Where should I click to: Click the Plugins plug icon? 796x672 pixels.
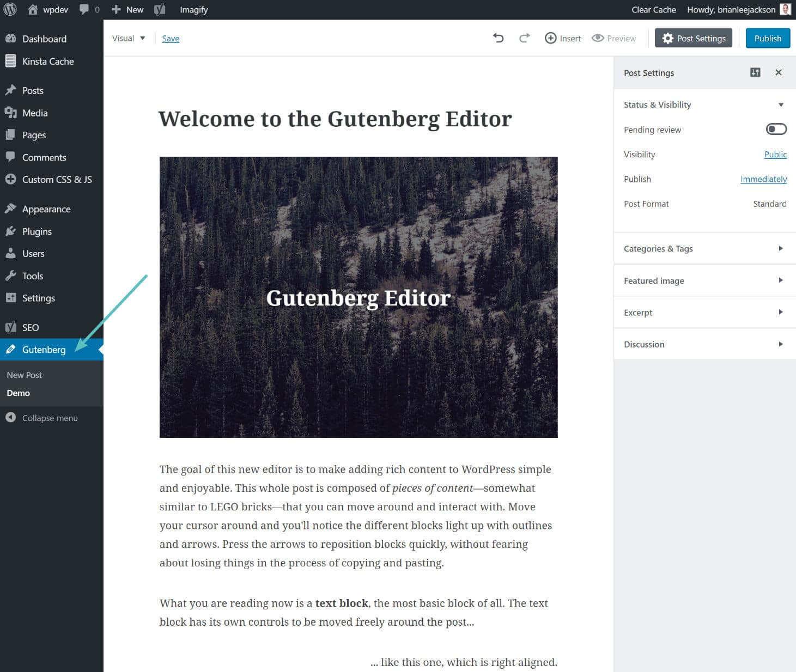10,231
